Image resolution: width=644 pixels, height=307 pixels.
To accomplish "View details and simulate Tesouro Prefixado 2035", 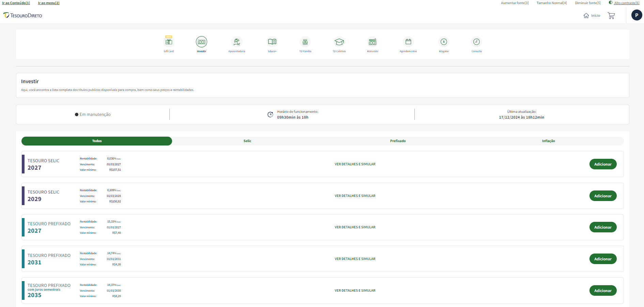I will 355,291.
